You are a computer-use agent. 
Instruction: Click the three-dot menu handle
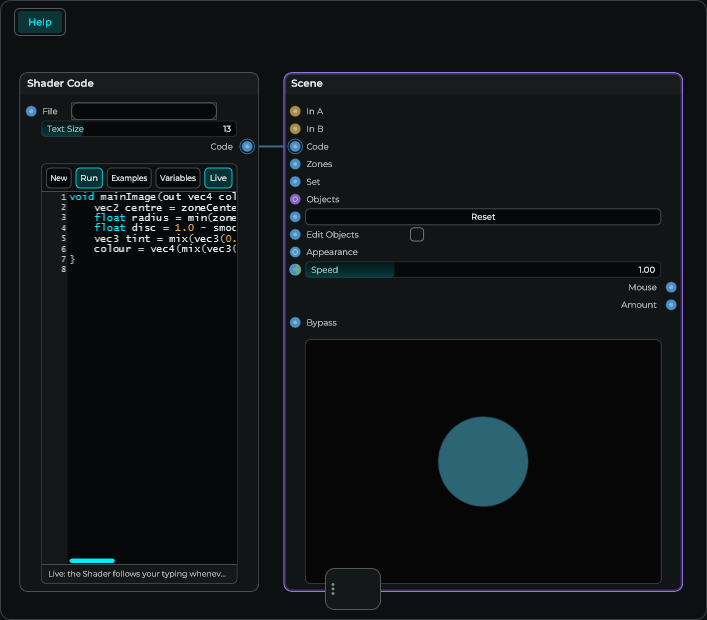pos(333,589)
